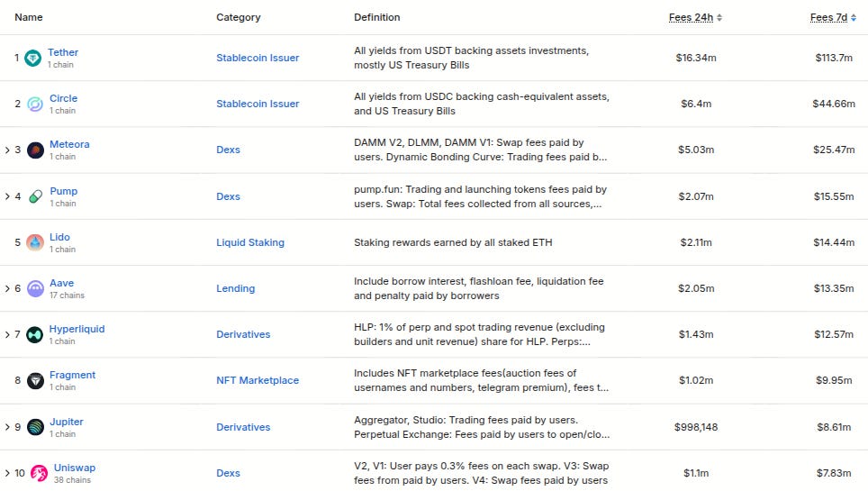Expand the Meteora row chevron
The width and height of the screenshot is (868, 491).
coord(7,150)
